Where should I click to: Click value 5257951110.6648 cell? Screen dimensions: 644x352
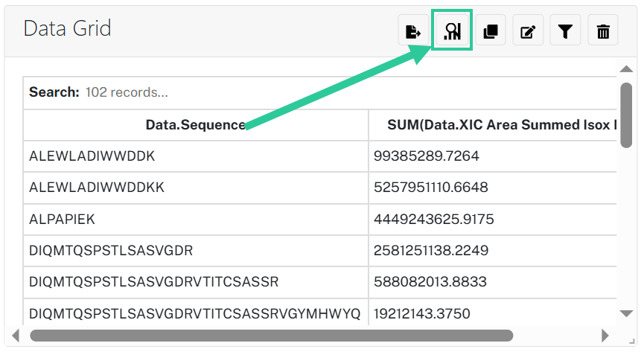click(x=493, y=188)
